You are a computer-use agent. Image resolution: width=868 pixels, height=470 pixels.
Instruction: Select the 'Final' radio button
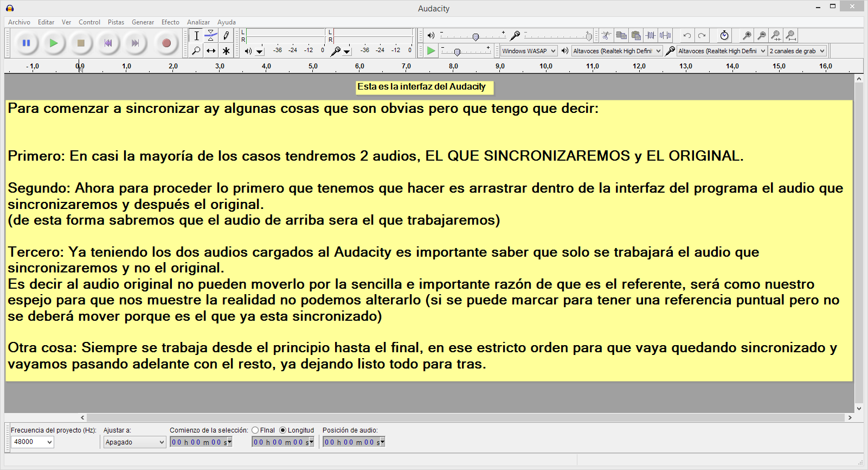click(255, 430)
